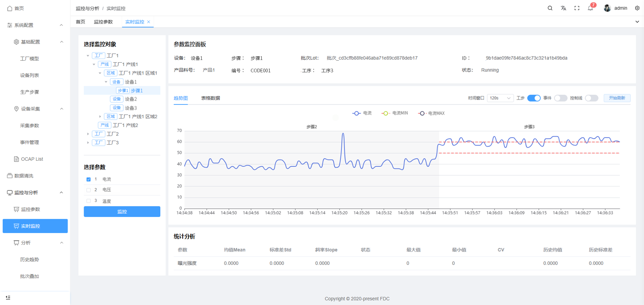Click the 工厂 tag of 工厂1
Viewport: 644px width, 305px height.
tap(99, 55)
